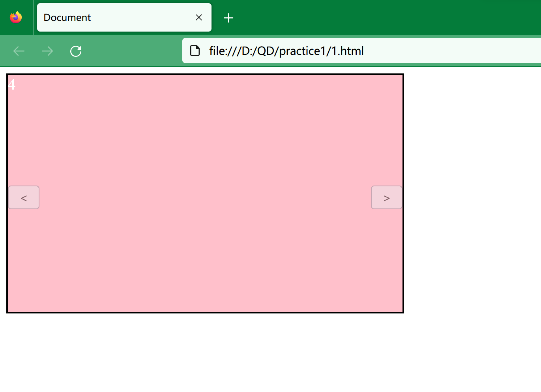The width and height of the screenshot is (541, 392).
Task: Focus the address bar URL field
Action: [x=361, y=51]
